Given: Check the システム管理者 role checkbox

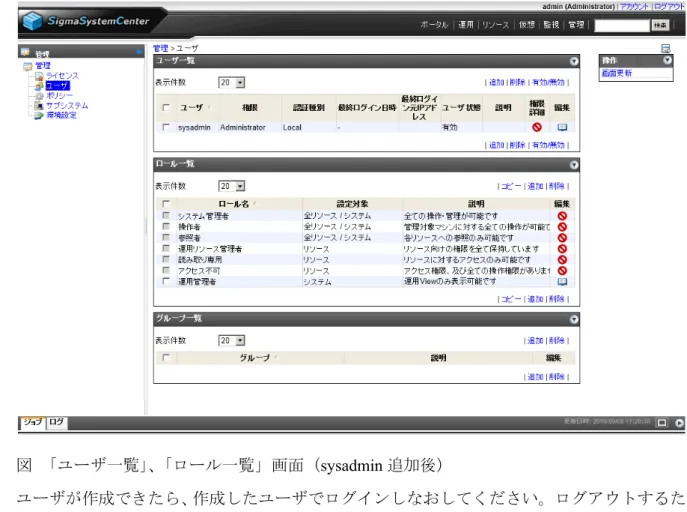Looking at the screenshot, I should (166, 215).
